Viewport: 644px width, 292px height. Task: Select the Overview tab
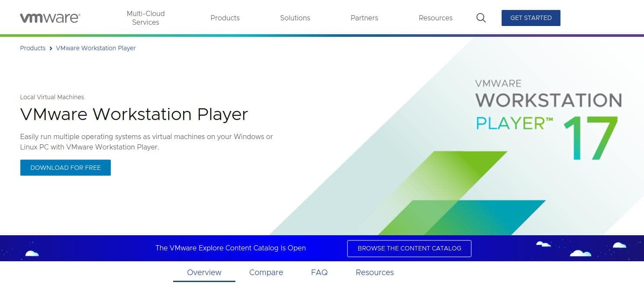tap(204, 272)
